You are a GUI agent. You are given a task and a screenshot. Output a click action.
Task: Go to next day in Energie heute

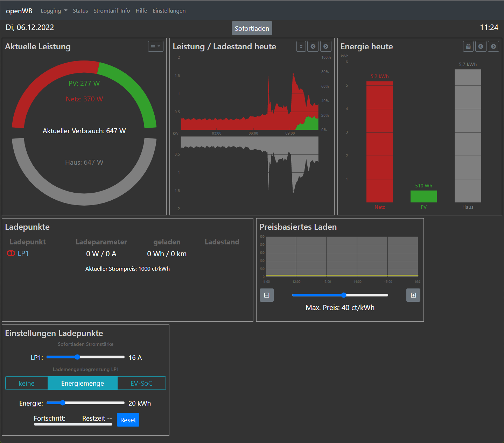click(493, 47)
